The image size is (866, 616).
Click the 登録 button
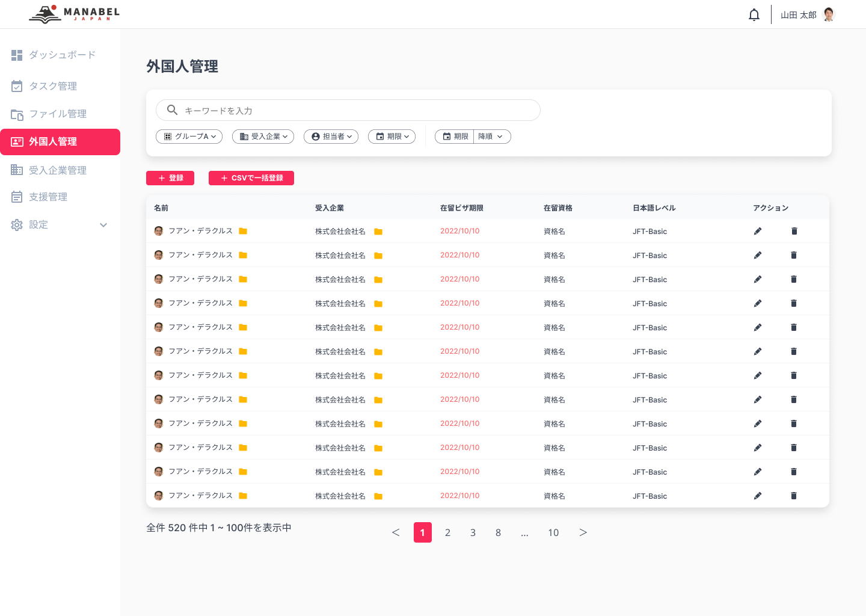(x=170, y=178)
